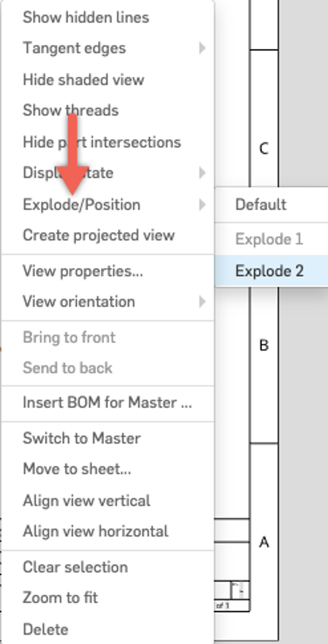Select Default explode position
This screenshot has height=644, width=328.
261,205
